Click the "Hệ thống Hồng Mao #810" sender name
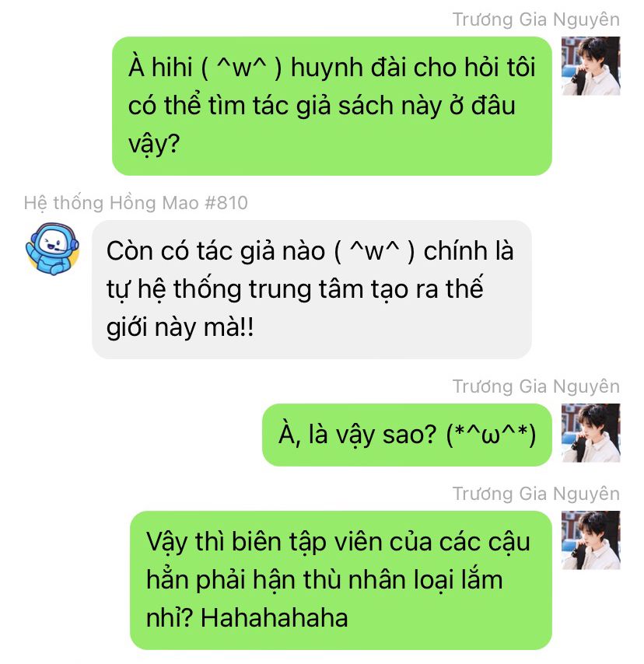The width and height of the screenshot is (644, 664). click(135, 203)
